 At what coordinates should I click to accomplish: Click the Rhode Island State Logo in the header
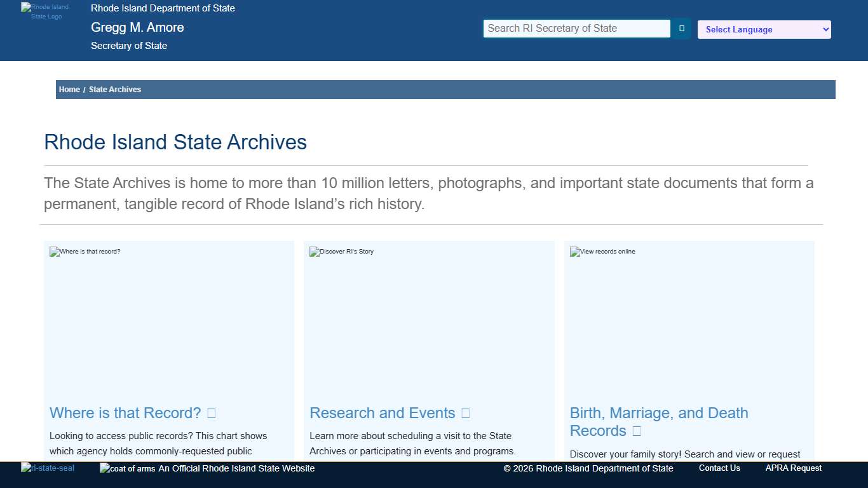click(x=44, y=12)
